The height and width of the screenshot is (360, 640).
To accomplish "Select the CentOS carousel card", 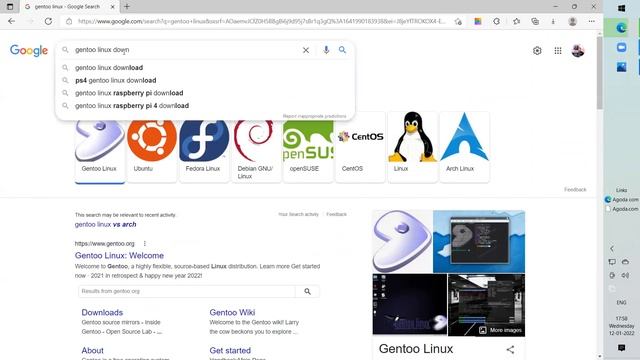I will coord(360,147).
